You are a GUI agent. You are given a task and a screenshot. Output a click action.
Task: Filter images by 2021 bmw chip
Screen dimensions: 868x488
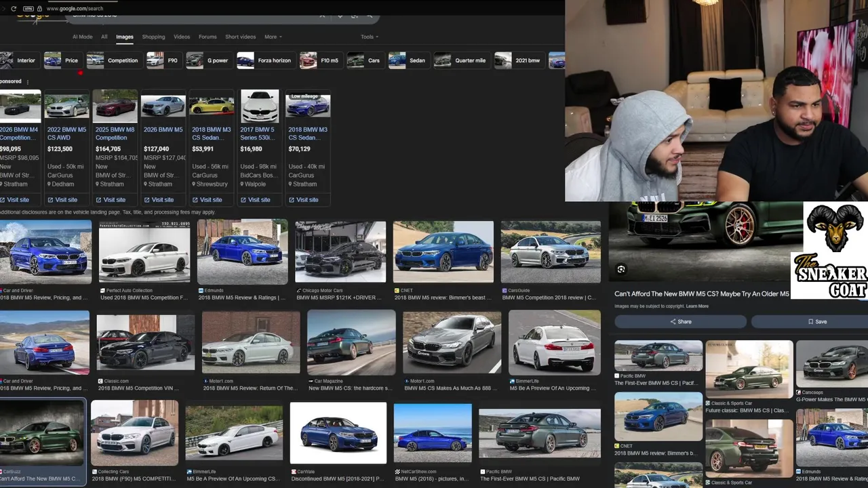click(x=519, y=60)
